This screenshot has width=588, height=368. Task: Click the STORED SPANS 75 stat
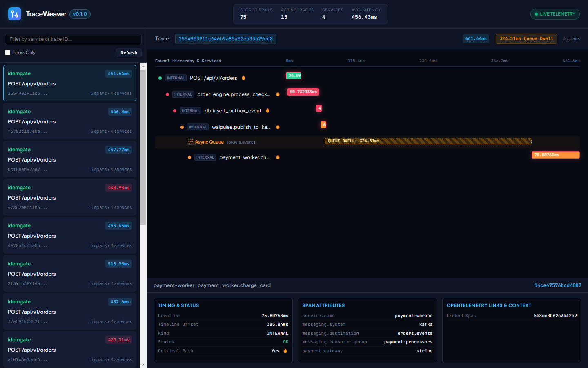(256, 14)
